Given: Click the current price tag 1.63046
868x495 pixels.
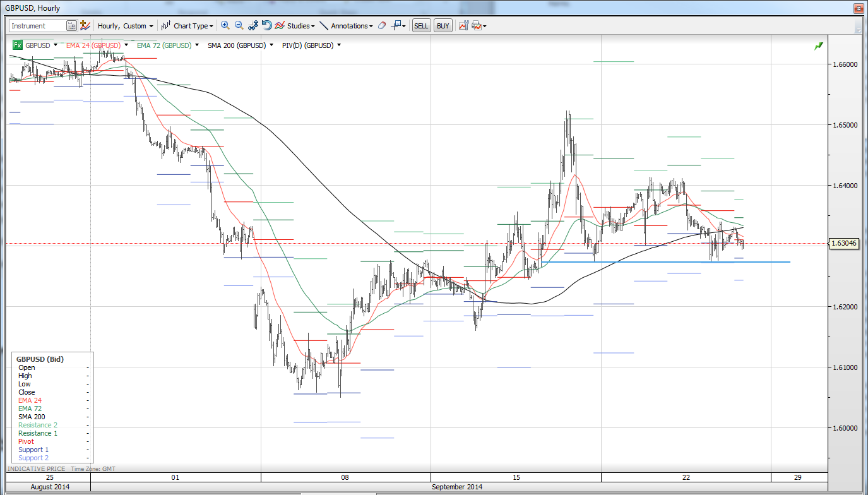Looking at the screenshot, I should coord(843,243).
